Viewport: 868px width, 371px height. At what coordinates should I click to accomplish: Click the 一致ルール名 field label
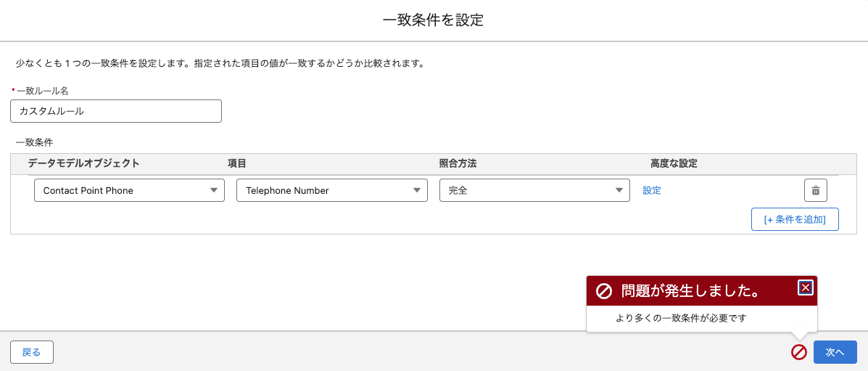pyautogui.click(x=43, y=90)
